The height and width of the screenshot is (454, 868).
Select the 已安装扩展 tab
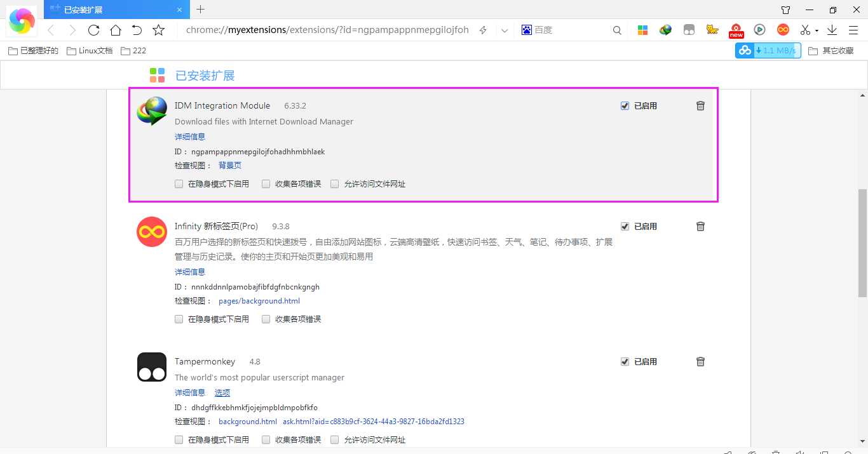point(116,10)
